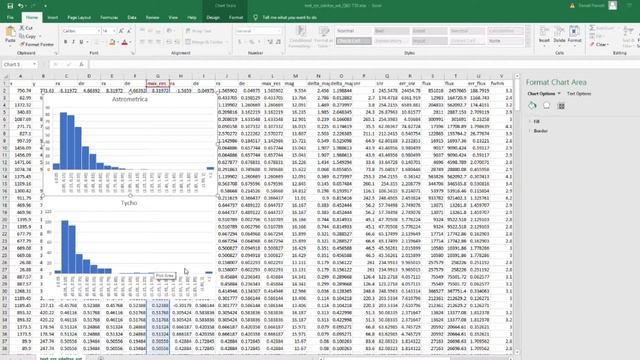Open Conditional Formatting
Viewport: 640px width, 360px height.
pos(300,37)
